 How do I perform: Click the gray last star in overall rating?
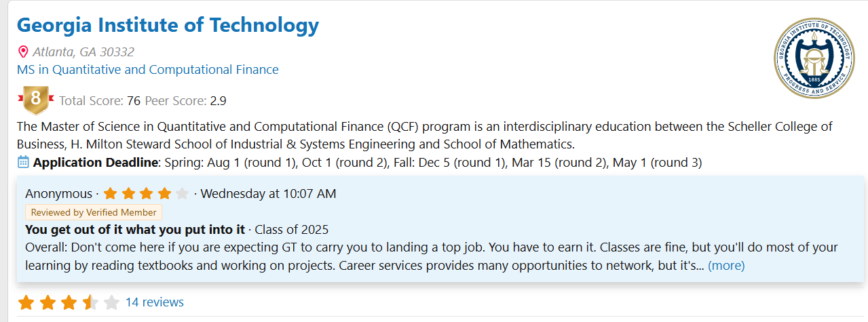(111, 302)
